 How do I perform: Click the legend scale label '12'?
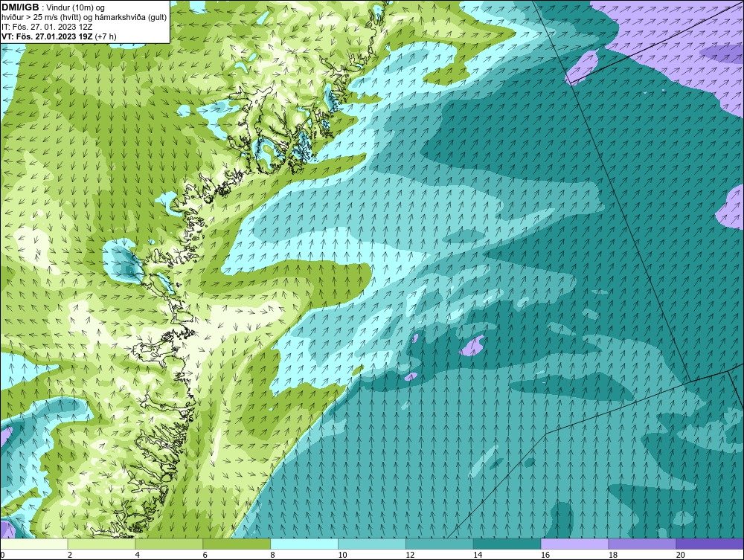(x=410, y=555)
